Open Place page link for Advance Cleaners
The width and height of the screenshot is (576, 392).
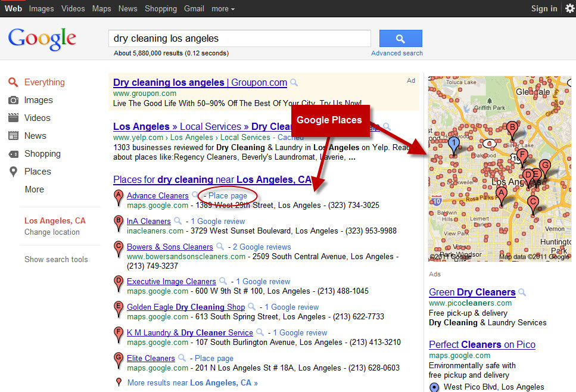click(228, 196)
